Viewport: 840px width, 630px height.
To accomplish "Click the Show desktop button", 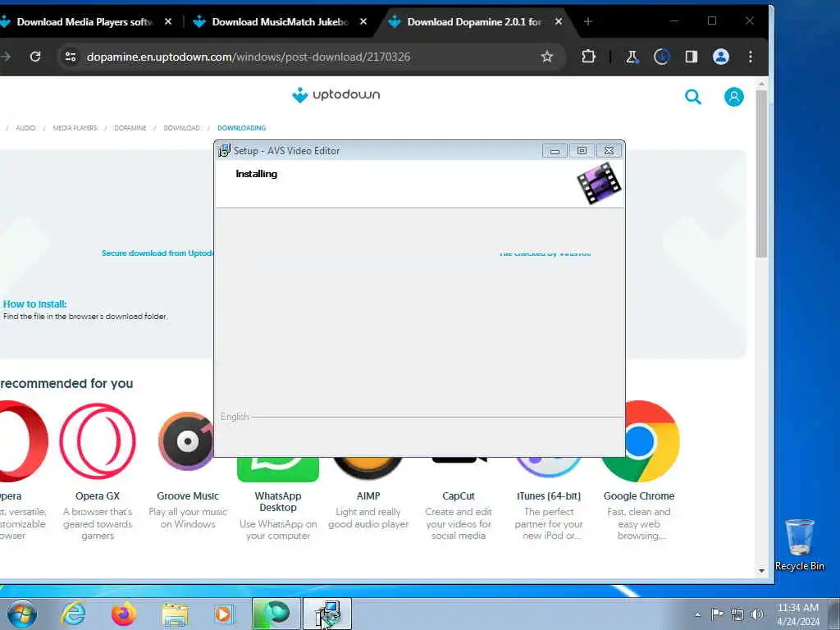I will click(x=834, y=614).
